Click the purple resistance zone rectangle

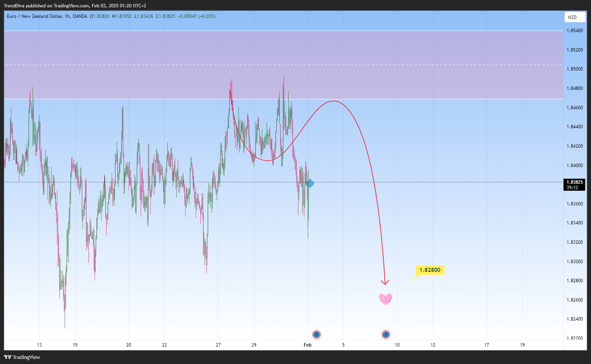283,65
